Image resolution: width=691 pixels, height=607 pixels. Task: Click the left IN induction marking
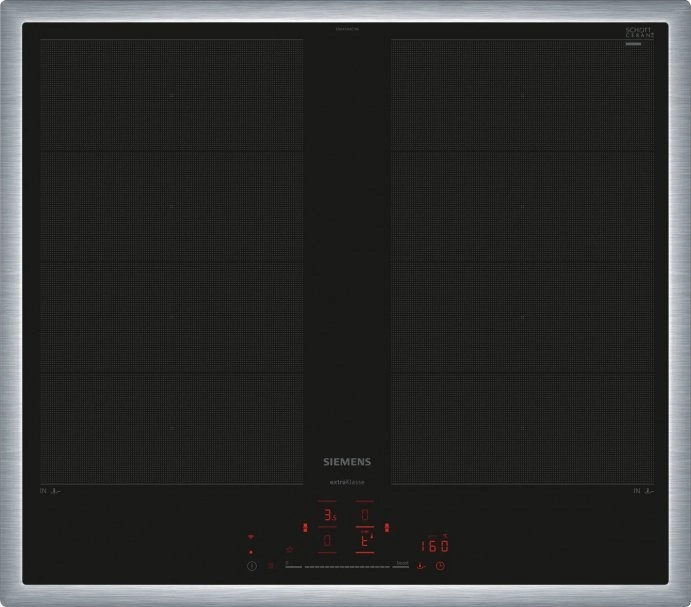(50, 491)
